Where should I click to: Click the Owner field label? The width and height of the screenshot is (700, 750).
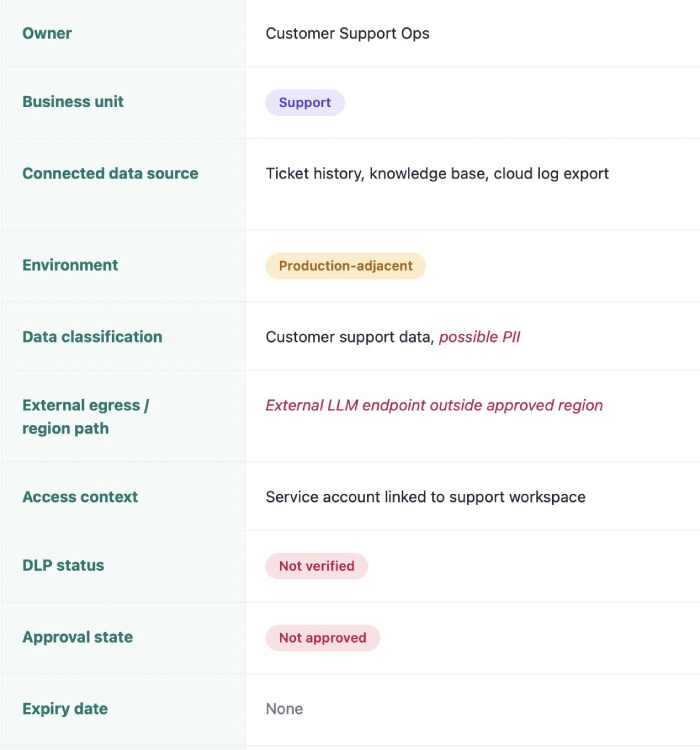(47, 33)
